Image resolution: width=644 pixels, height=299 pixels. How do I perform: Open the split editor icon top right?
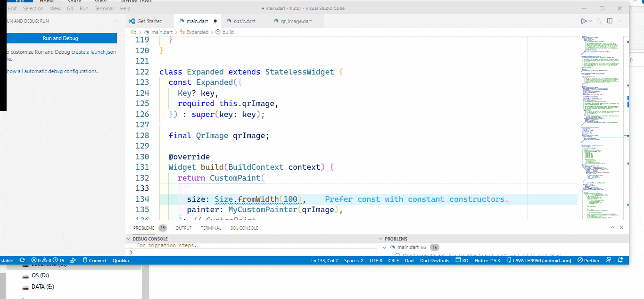[x=609, y=21]
